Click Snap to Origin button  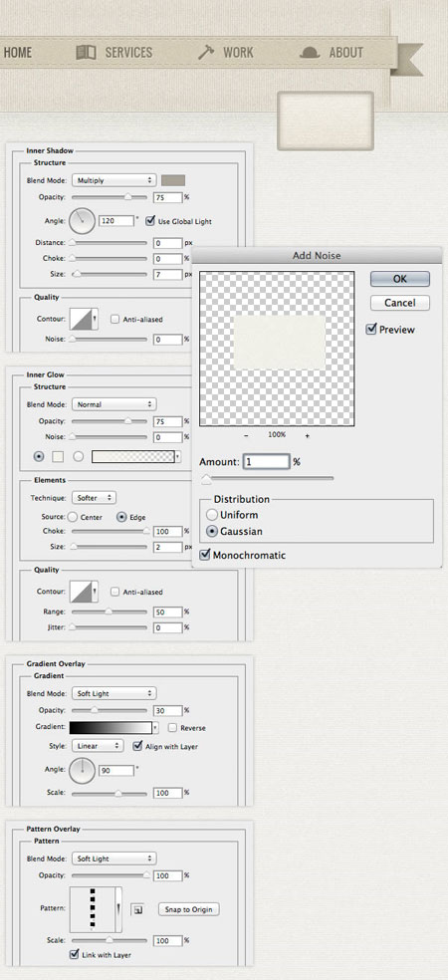[189, 909]
